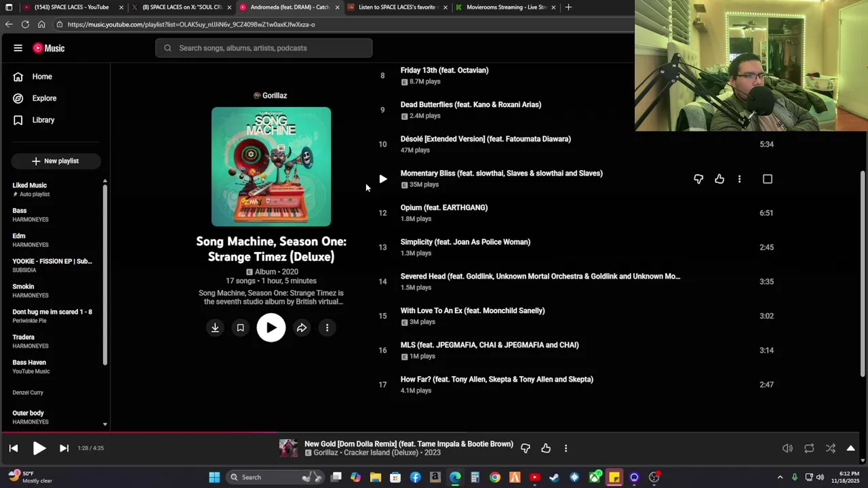The width and height of the screenshot is (868, 488).
Task: Reload the current page
Action: [x=25, y=24]
